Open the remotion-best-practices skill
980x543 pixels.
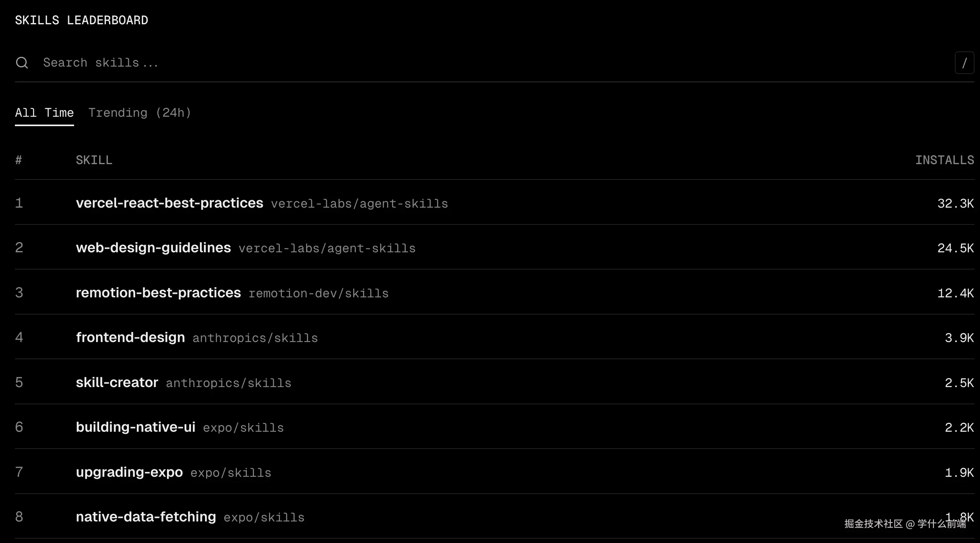click(158, 293)
